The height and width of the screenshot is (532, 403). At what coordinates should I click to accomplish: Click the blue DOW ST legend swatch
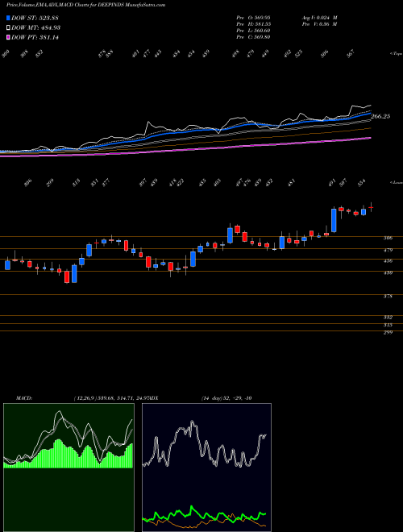(9, 18)
